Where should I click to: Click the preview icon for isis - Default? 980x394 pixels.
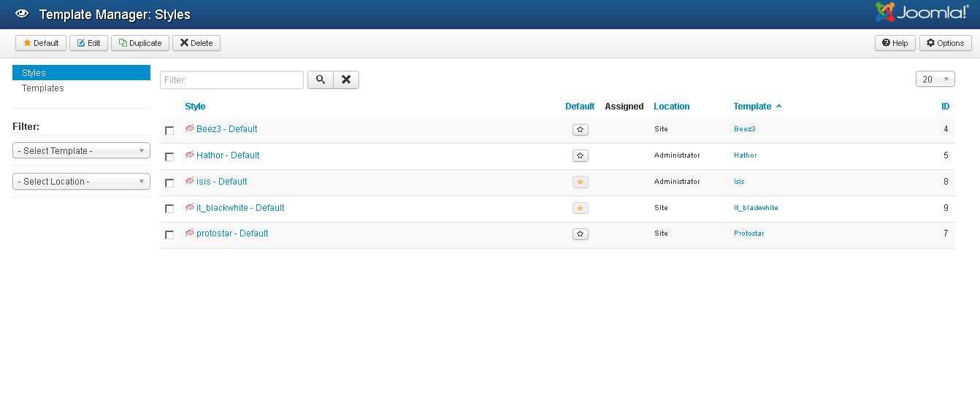tap(189, 182)
